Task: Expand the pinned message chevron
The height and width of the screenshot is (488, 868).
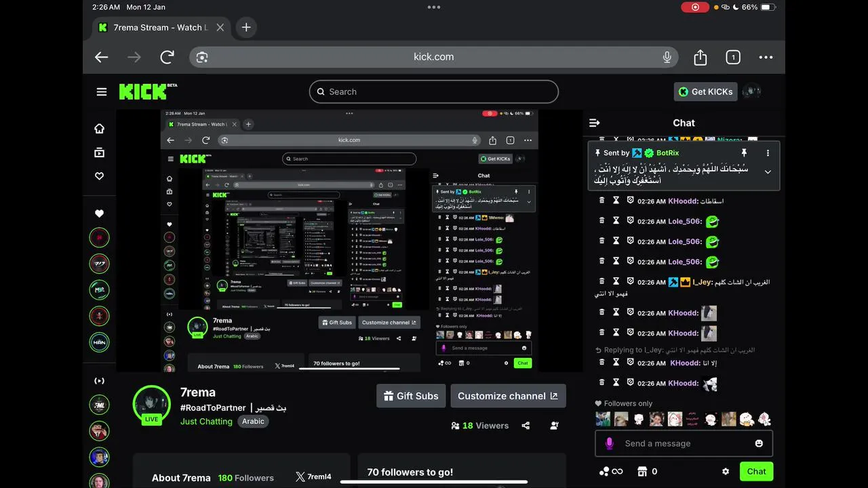Action: pos(768,172)
